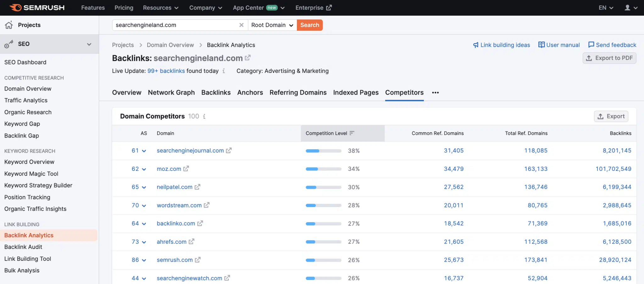
Task: Open Domain Overview breadcrumb
Action: 170,45
